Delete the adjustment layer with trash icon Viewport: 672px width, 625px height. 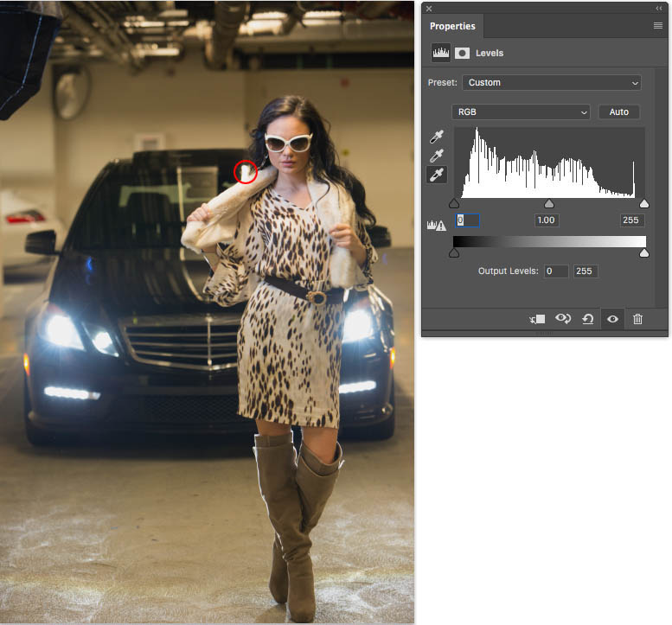[637, 319]
